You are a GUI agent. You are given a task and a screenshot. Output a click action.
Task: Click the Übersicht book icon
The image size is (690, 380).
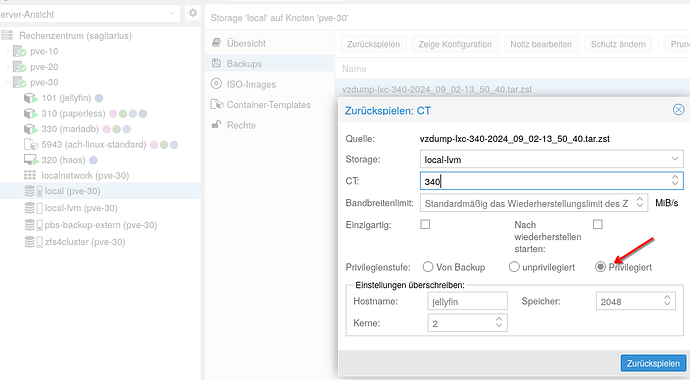coord(216,43)
